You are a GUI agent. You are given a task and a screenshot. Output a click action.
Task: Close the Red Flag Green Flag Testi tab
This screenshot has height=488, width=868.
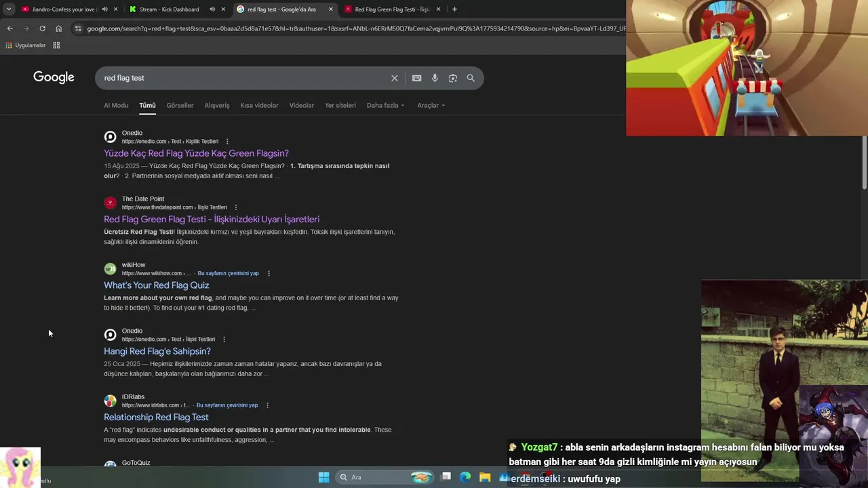[439, 9]
